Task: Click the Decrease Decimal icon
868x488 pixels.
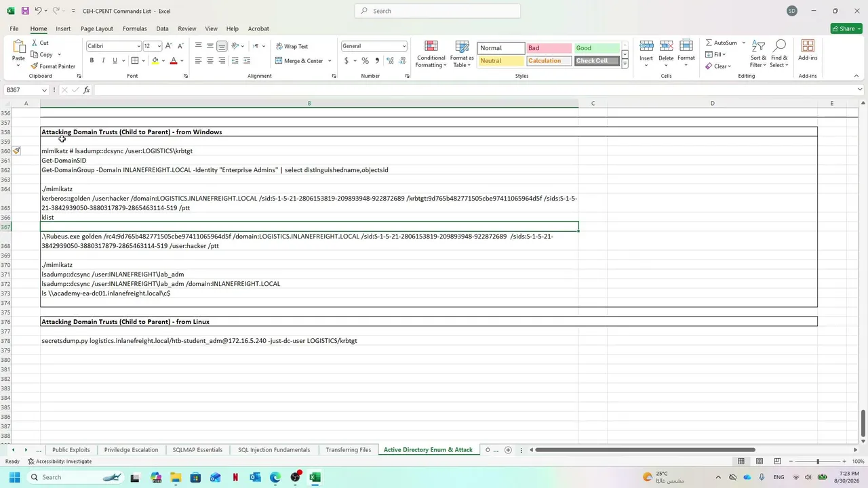Action: [401, 61]
